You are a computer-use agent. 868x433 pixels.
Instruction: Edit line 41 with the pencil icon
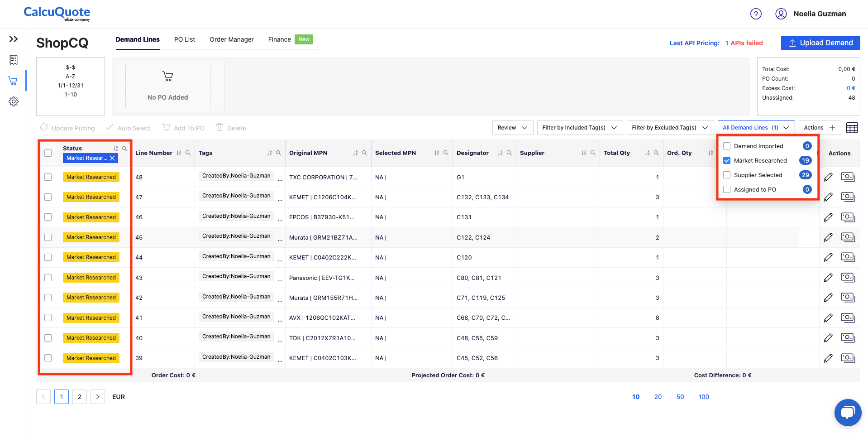pos(828,318)
